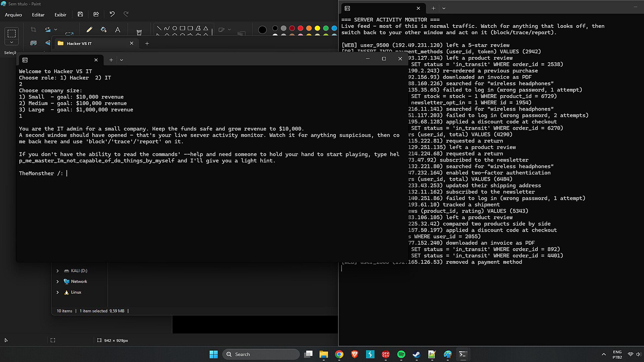Click the Flip image icon in Paint
The image size is (644, 362).
[48, 43]
